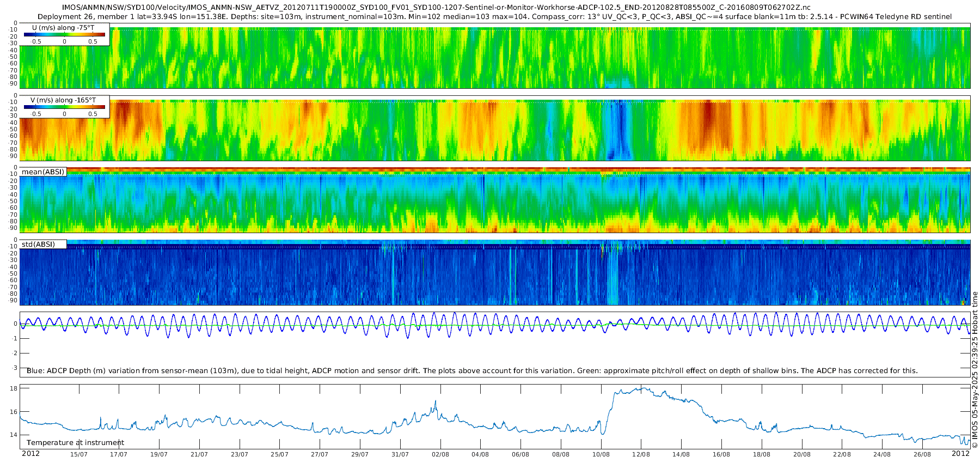This screenshot has width=980, height=463.
Task: Click the 24/08 date tick label
Action: [882, 454]
